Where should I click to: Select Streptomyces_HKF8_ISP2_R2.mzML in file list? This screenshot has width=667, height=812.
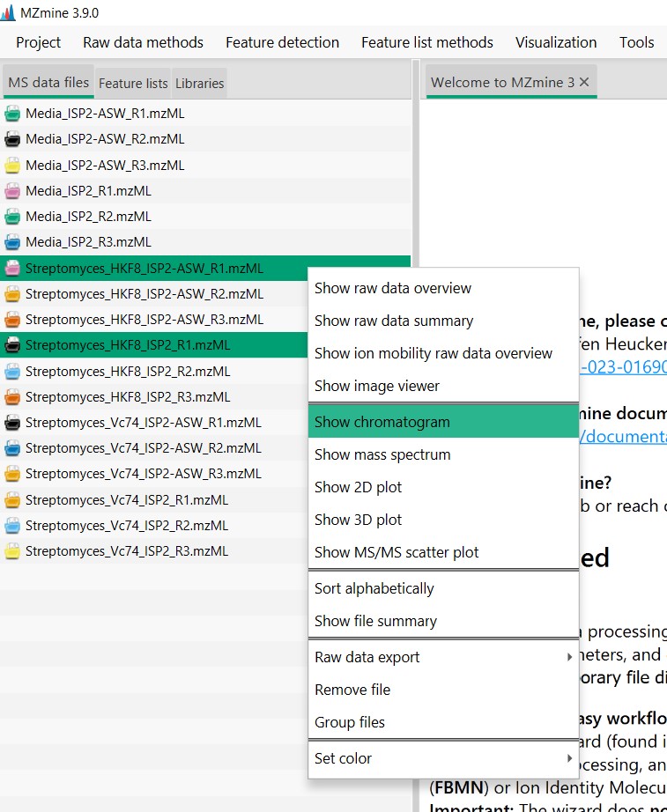pos(128,371)
